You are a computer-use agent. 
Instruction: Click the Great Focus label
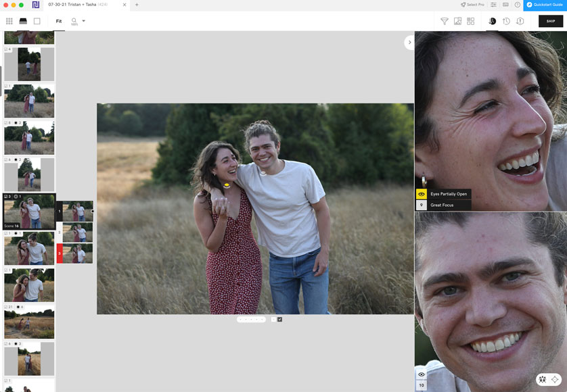(442, 205)
